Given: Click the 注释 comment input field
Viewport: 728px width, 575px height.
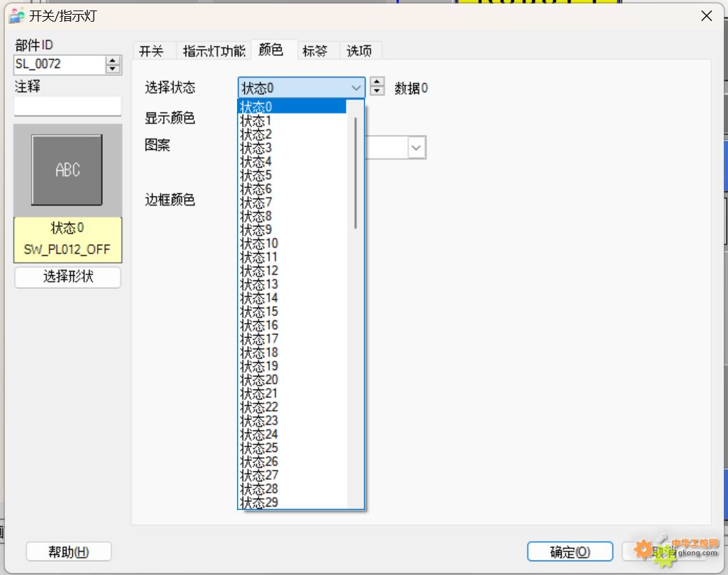Looking at the screenshot, I should tap(68, 106).
